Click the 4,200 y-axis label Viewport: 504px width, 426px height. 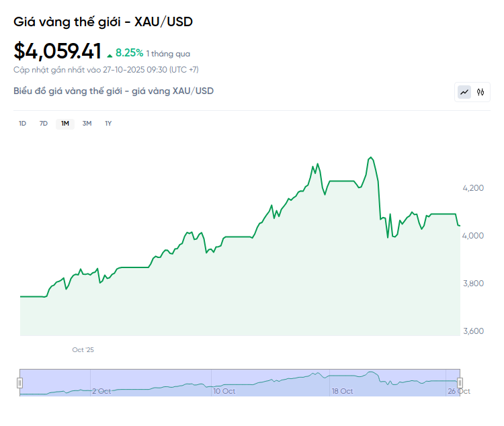pos(474,187)
